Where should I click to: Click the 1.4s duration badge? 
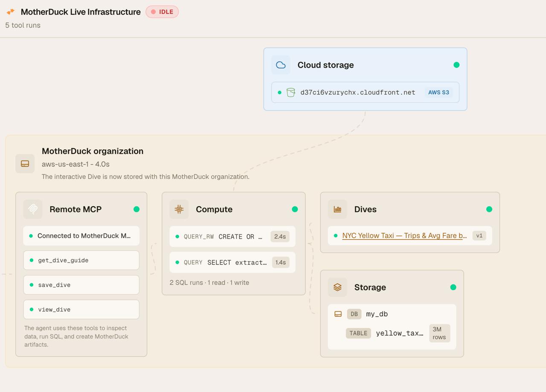pyautogui.click(x=280, y=262)
